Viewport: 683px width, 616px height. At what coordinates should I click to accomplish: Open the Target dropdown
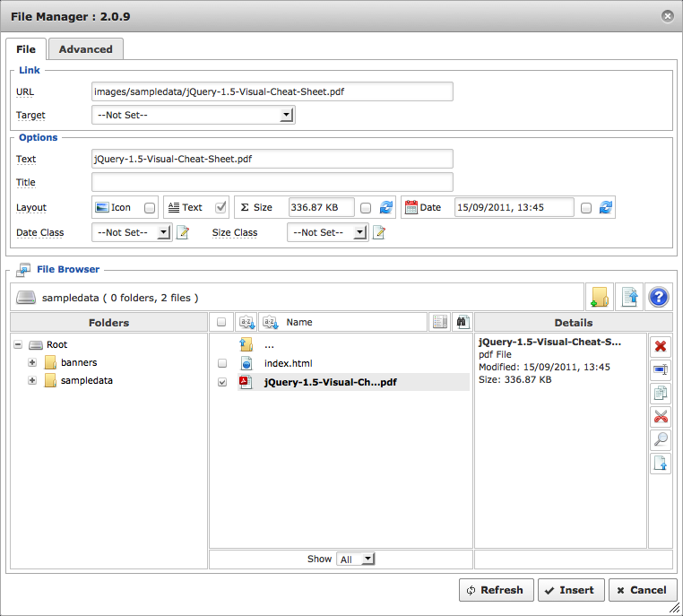tap(194, 115)
